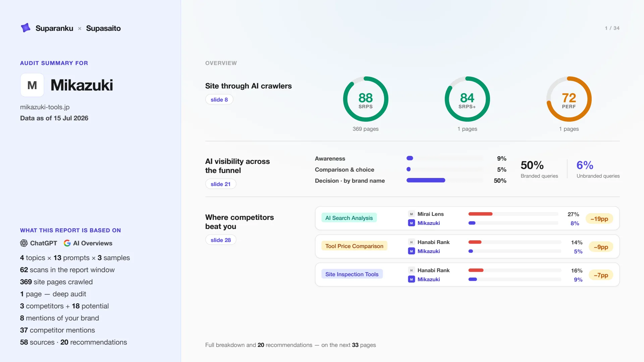644x362 pixels.
Task: Click the 84 SRPS+ score gauge
Action: [x=467, y=99]
